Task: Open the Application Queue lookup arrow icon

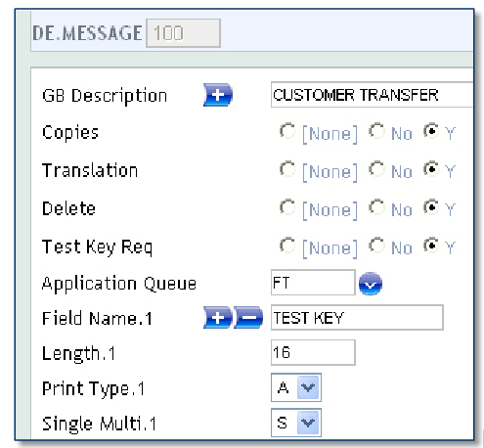Action: (x=371, y=284)
